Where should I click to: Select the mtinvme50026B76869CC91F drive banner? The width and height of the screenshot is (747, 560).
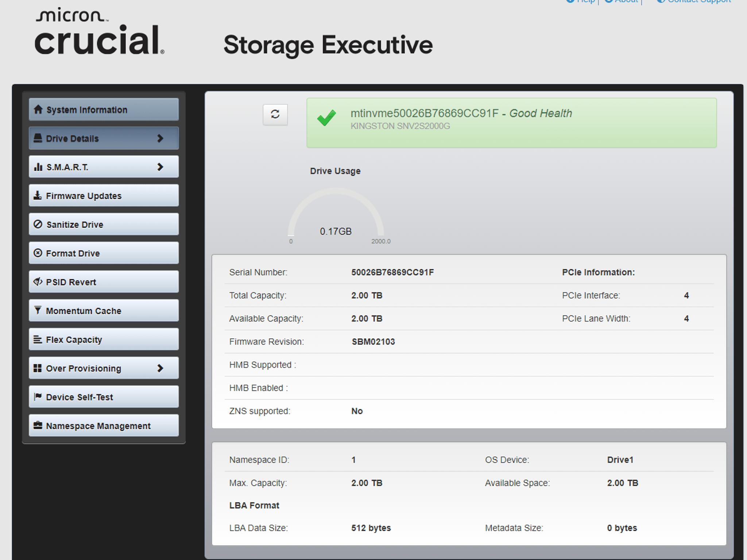[x=511, y=123]
